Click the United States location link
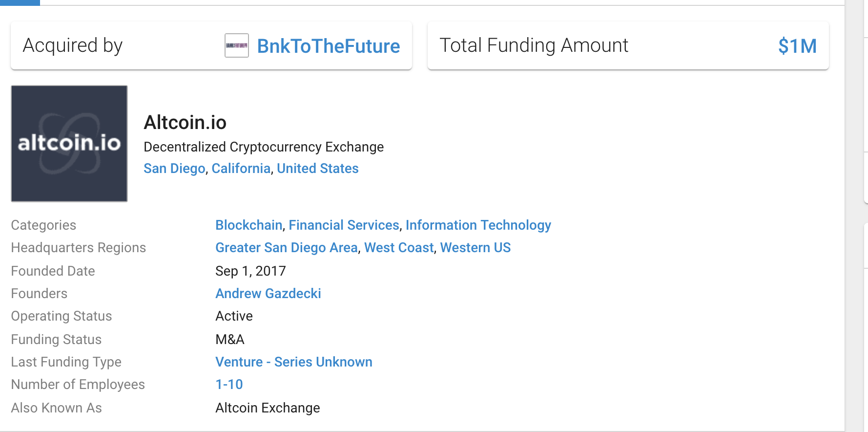 [317, 169]
